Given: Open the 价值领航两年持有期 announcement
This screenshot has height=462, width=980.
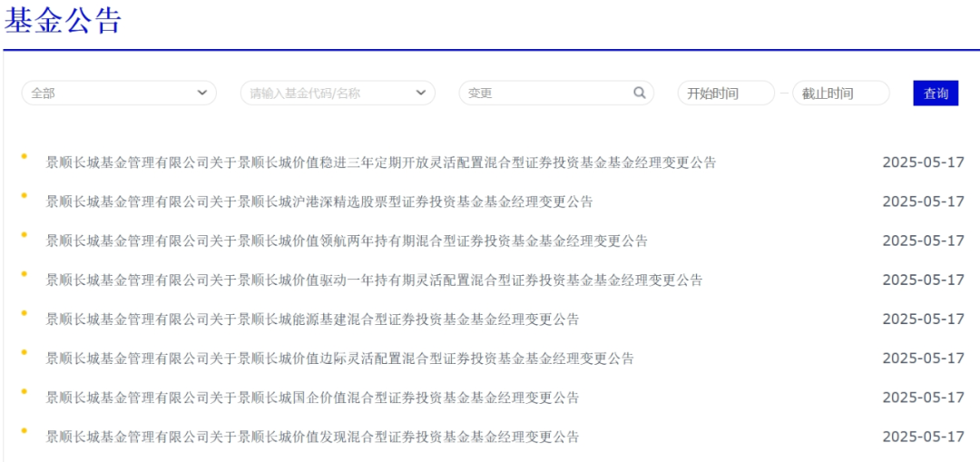Looking at the screenshot, I should click(347, 241).
